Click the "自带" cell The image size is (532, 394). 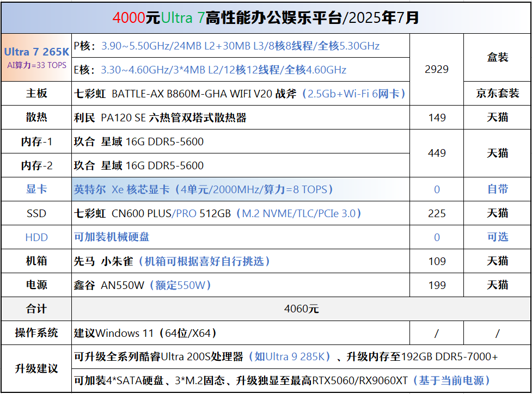(x=497, y=189)
